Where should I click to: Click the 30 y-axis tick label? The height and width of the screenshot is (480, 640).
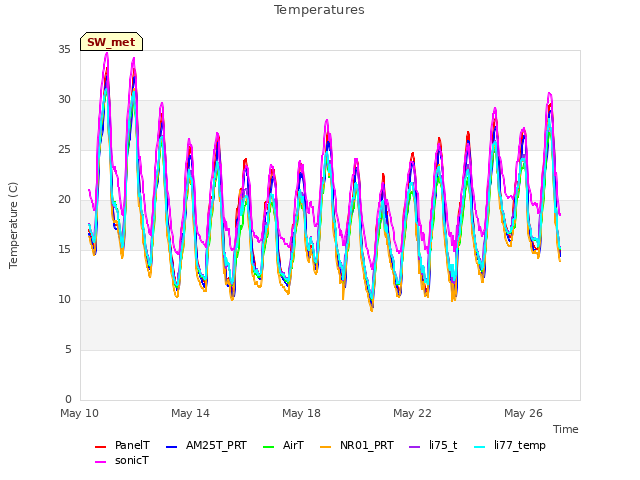click(x=64, y=100)
